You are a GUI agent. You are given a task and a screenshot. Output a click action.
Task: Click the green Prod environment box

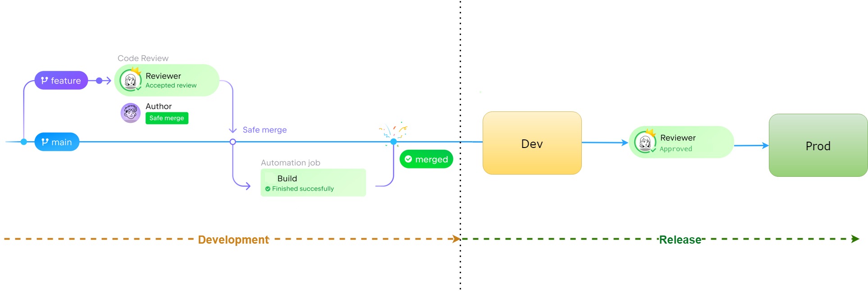pos(818,145)
